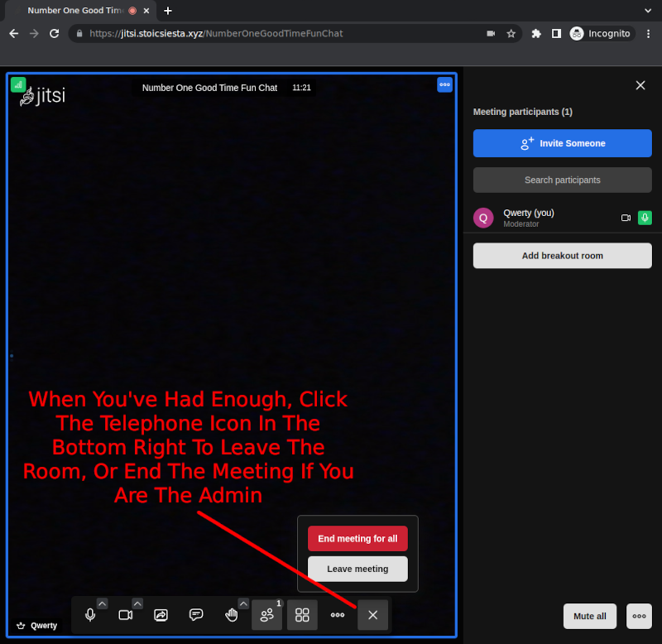Close the participants panel
The width and height of the screenshot is (662, 644).
click(640, 85)
